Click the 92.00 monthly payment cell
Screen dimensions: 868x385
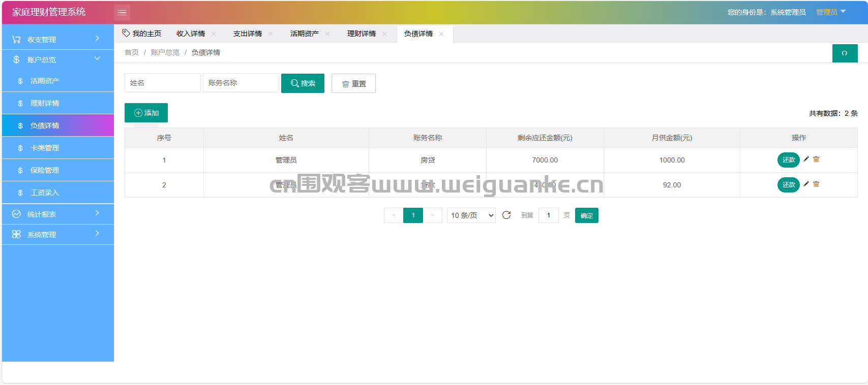pos(672,185)
